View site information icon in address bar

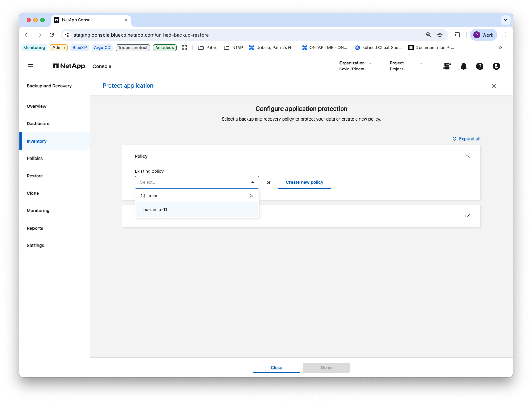[67, 35]
